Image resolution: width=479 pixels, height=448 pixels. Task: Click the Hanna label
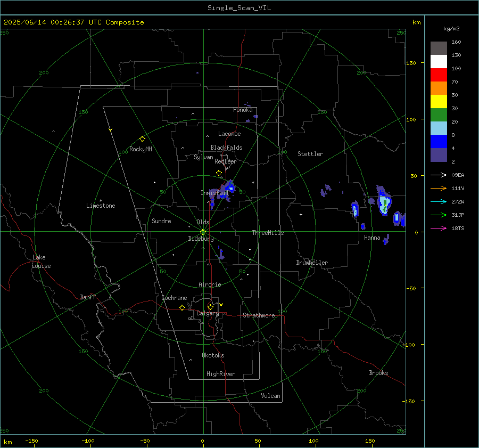click(372, 238)
